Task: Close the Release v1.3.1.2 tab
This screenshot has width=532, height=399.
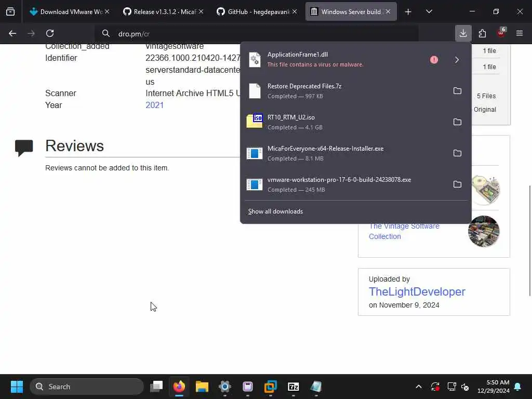Action: tap(201, 11)
